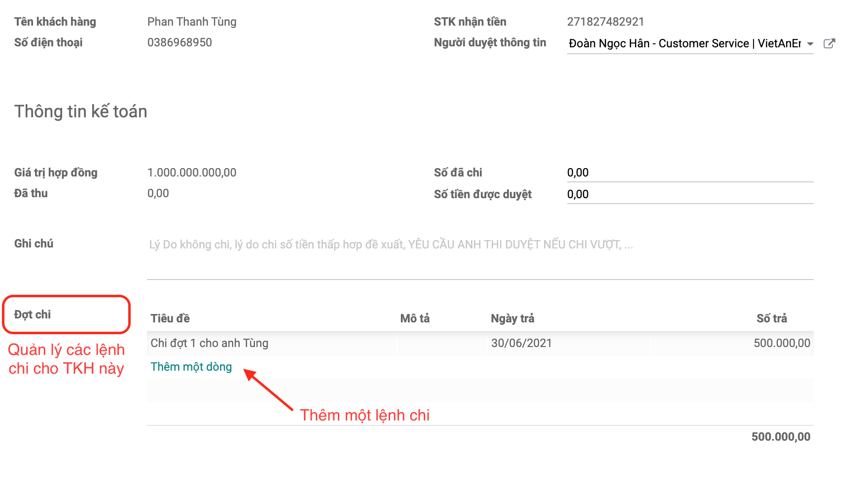Sort by the Số trả column header
Viewport: 868px width, 489px height.
771,318
